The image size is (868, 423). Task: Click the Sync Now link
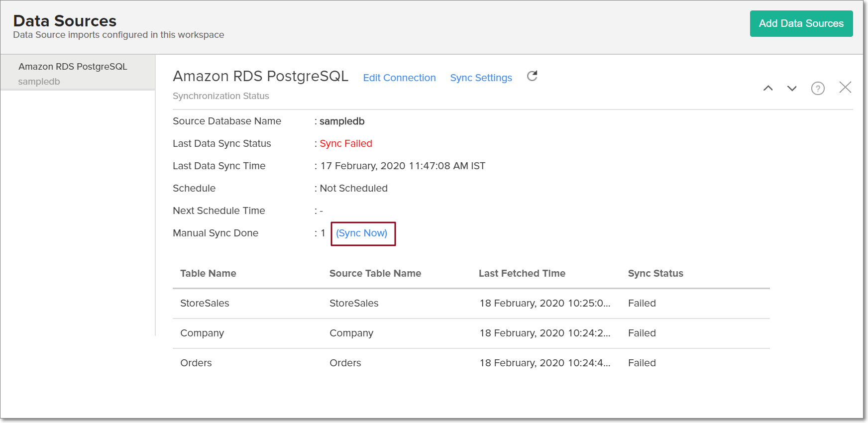tap(361, 233)
